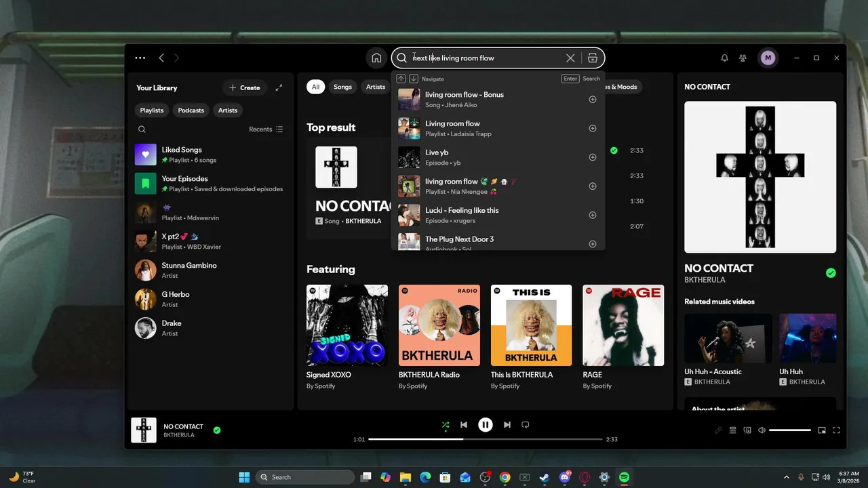Add Ladaisia Trapp's Living room flow playlist

tap(593, 129)
